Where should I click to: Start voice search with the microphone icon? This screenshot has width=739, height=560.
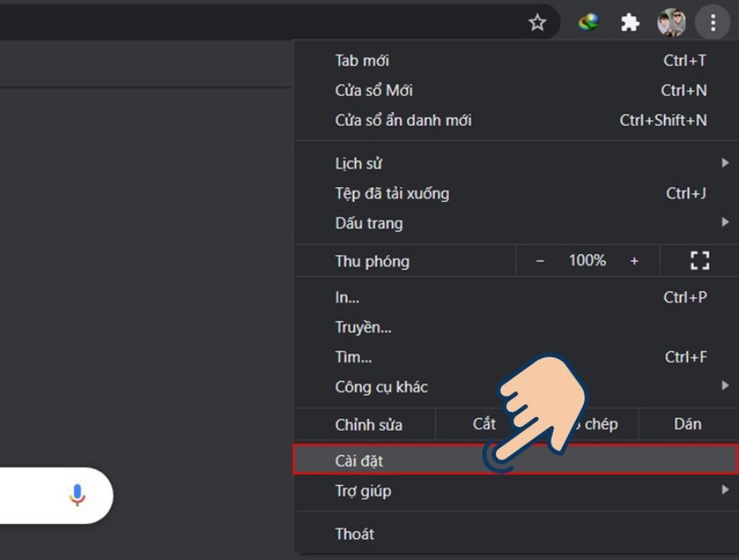77,495
